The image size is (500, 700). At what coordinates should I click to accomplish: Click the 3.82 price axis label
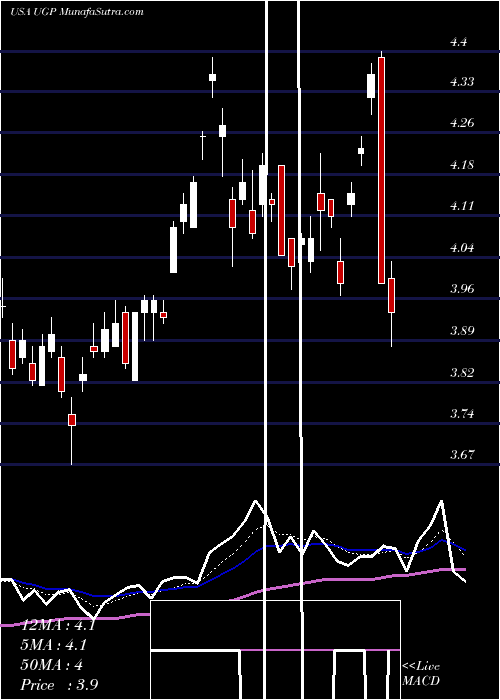click(462, 373)
